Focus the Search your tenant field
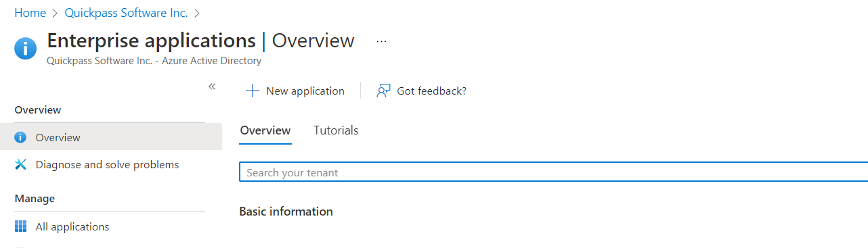 pyautogui.click(x=554, y=172)
